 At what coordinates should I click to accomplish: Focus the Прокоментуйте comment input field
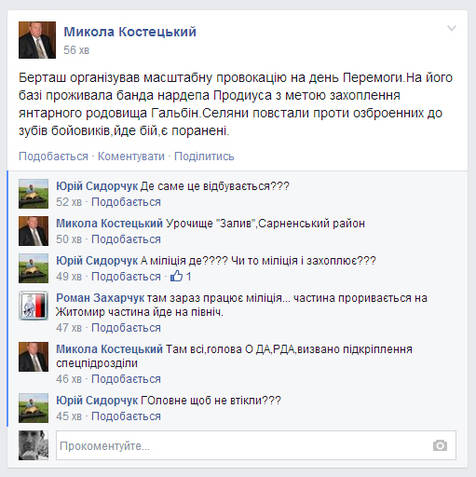coord(256,445)
